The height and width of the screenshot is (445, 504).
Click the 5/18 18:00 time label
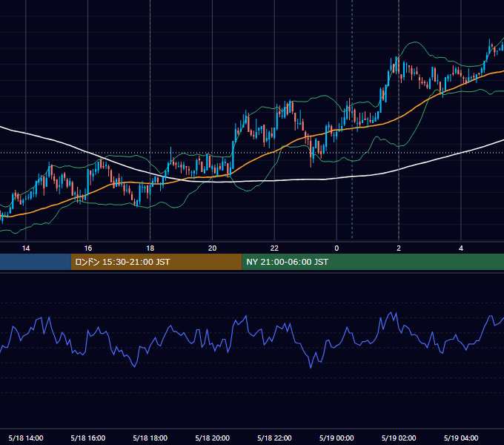click(150, 438)
